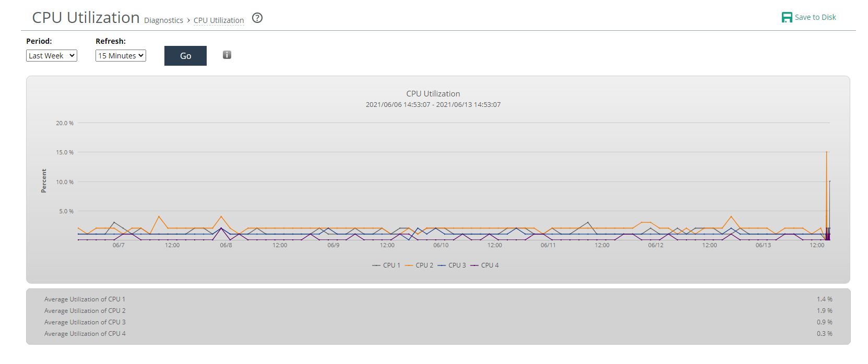Screen dimensions: 868x364
Task: Click the CPU 1 legend line marker
Action: click(377, 265)
